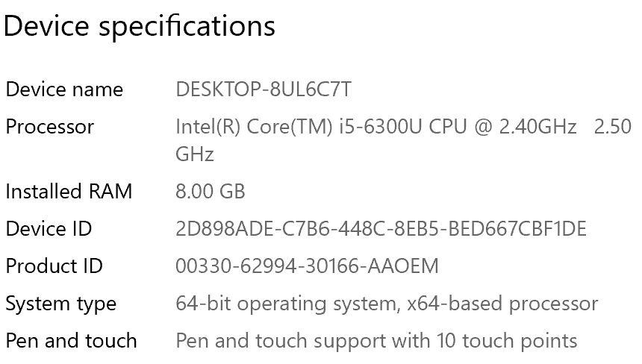Viewport: 642px width, 364px height.
Task: Click the Installed RAM label
Action: (x=69, y=192)
